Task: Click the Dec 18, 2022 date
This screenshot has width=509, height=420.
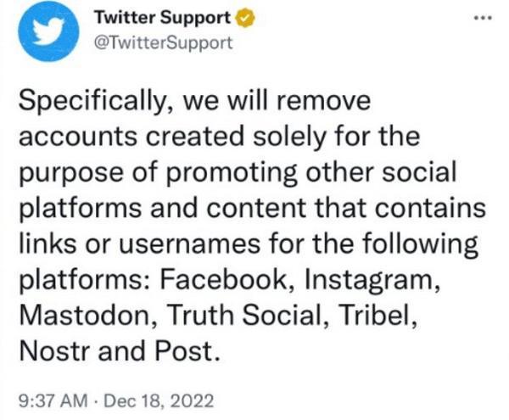Action: pyautogui.click(x=159, y=400)
